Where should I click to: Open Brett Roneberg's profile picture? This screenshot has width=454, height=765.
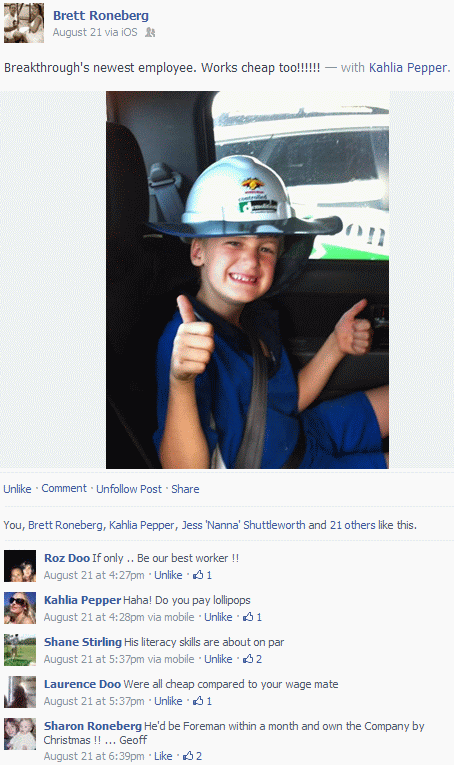[x=24, y=23]
